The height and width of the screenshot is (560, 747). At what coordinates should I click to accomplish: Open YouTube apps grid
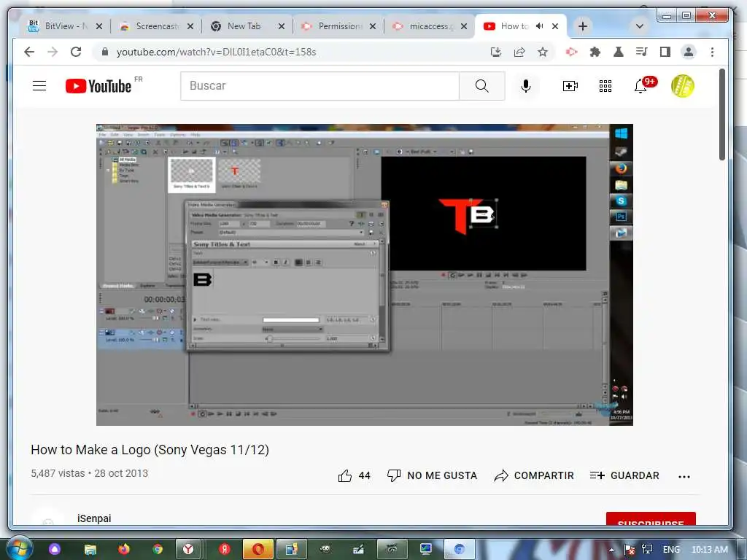click(x=605, y=86)
